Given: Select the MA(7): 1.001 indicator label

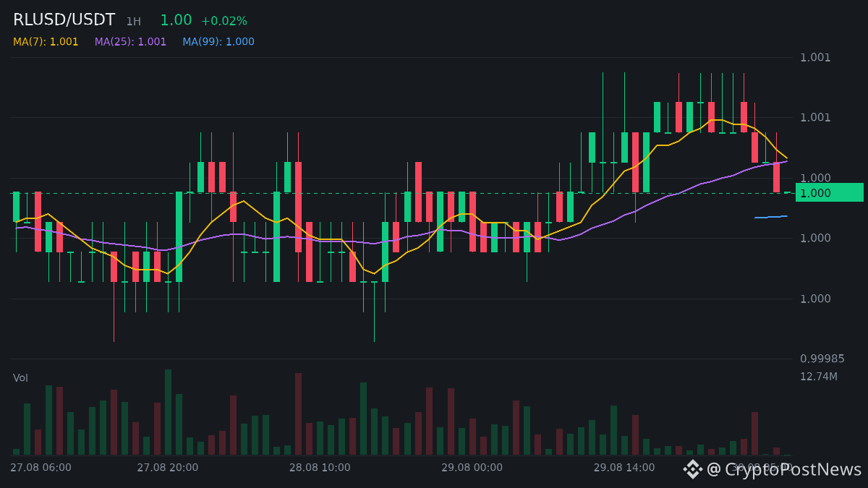Looking at the screenshot, I should [x=46, y=42].
